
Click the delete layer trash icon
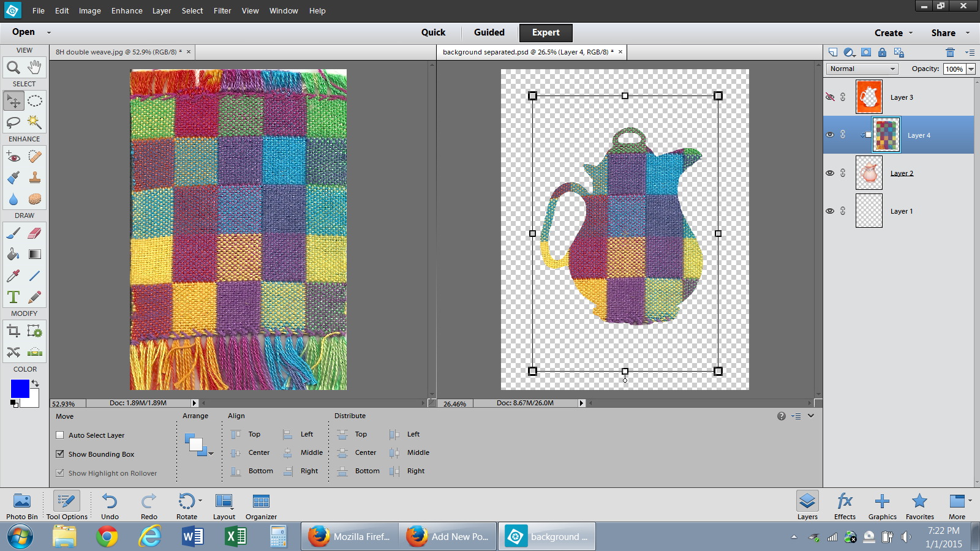950,53
